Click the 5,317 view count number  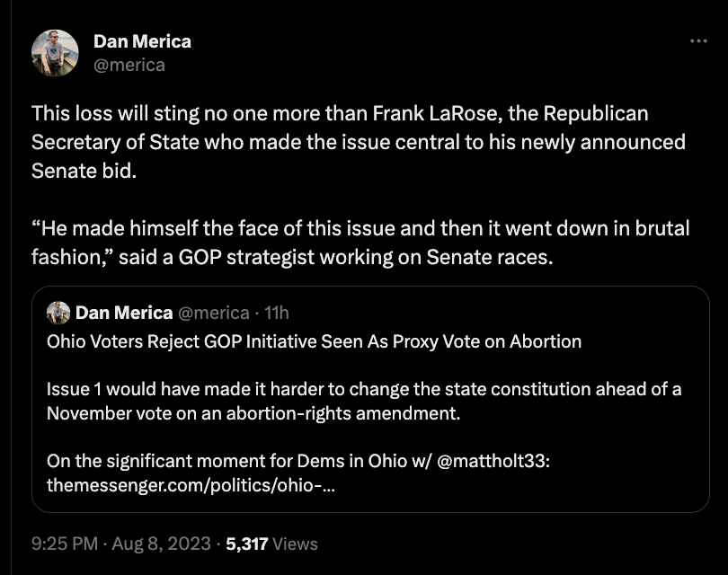(x=245, y=544)
